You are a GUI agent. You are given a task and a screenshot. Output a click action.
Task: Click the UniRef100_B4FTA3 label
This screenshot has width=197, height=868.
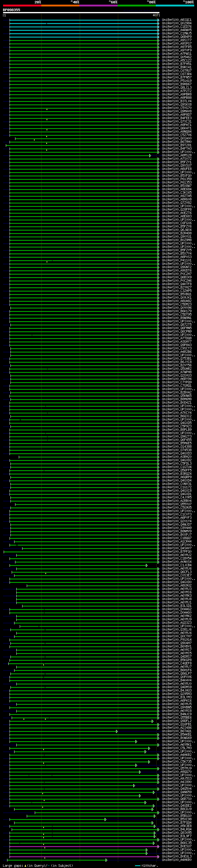point(176,149)
